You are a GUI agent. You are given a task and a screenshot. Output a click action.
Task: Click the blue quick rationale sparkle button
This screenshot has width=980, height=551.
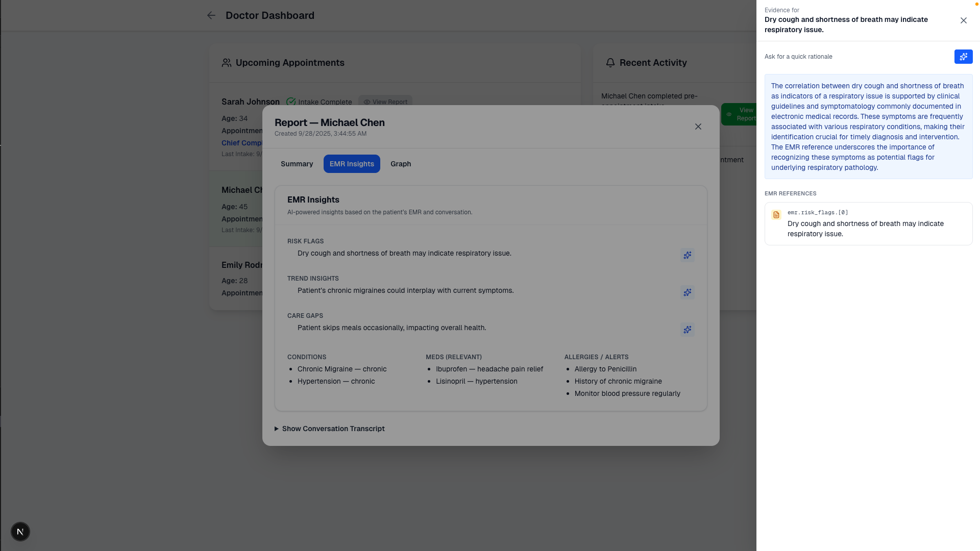963,57
